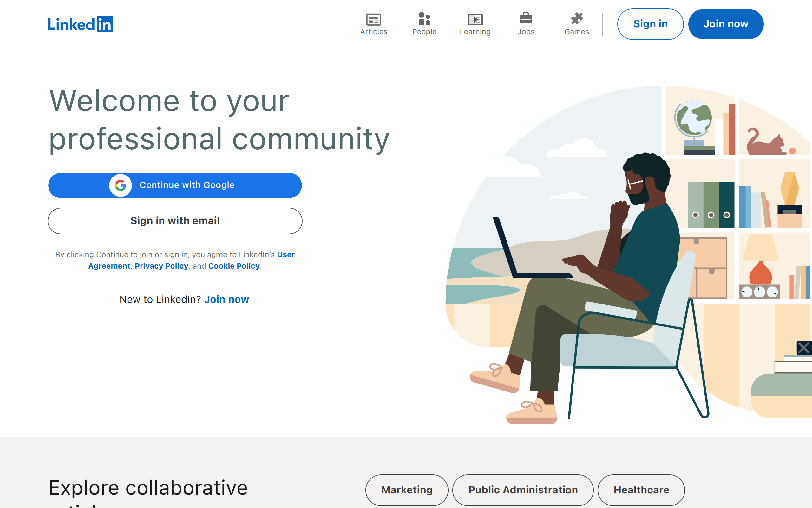Click the Google G logo icon
The image size is (812, 508).
tap(121, 185)
